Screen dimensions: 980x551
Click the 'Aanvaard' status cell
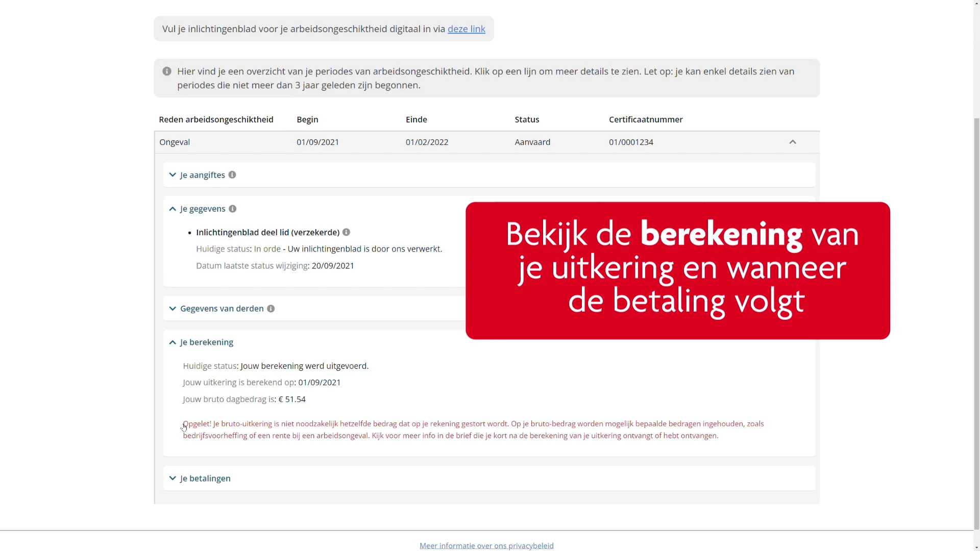tap(532, 142)
